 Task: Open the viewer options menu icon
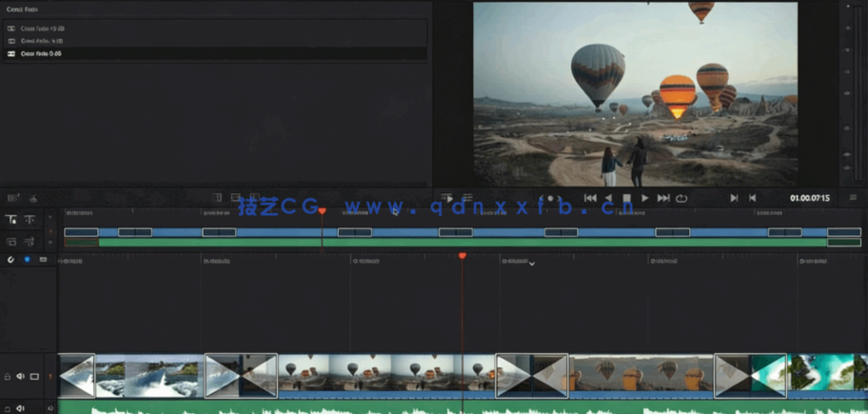854,198
